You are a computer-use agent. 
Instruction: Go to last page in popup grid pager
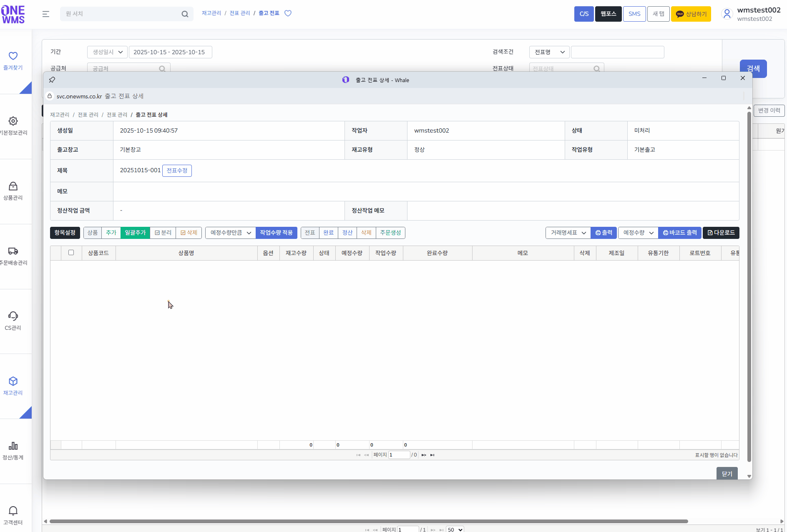click(x=432, y=455)
